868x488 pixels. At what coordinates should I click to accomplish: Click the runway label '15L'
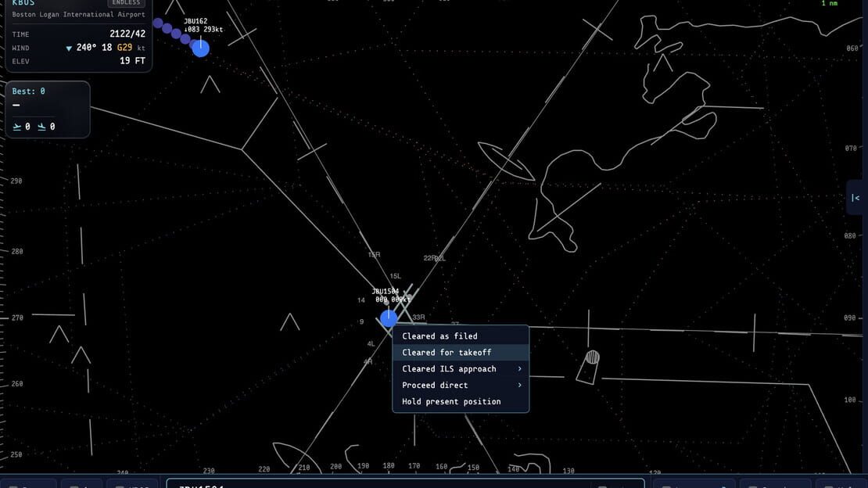click(x=395, y=276)
